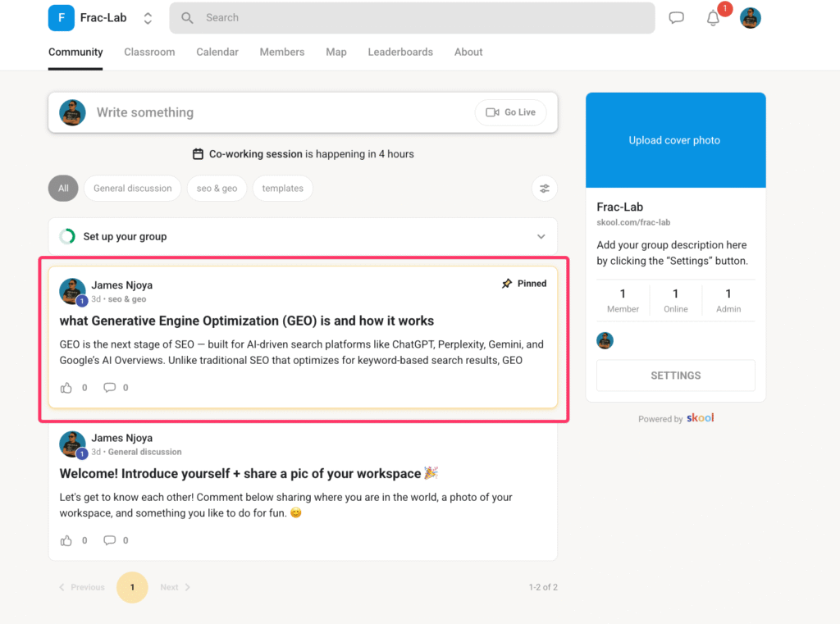Image resolution: width=840 pixels, height=624 pixels.
Task: Open comments on the Welcome post
Action: (x=110, y=540)
